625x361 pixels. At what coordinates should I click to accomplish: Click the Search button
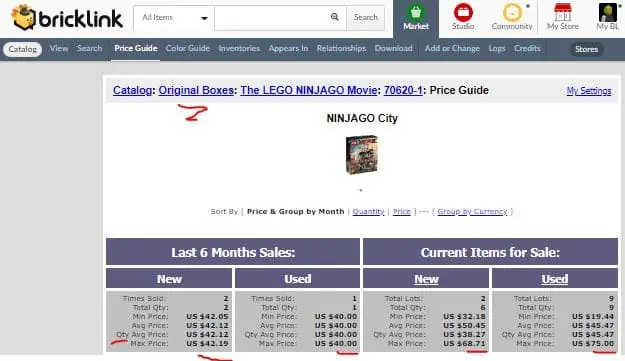[366, 18]
